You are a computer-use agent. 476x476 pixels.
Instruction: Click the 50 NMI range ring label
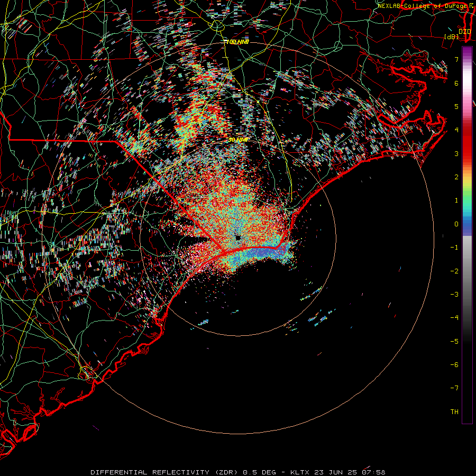pyautogui.click(x=238, y=140)
